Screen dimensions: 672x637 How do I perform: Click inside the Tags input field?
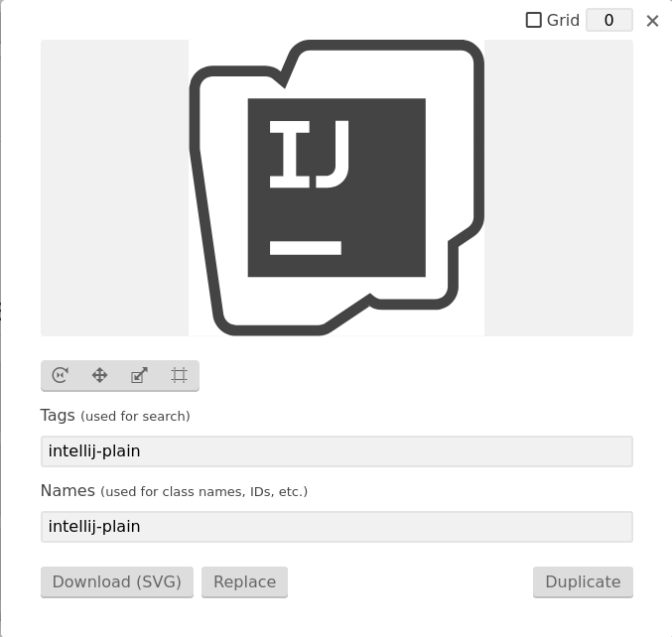(x=336, y=451)
